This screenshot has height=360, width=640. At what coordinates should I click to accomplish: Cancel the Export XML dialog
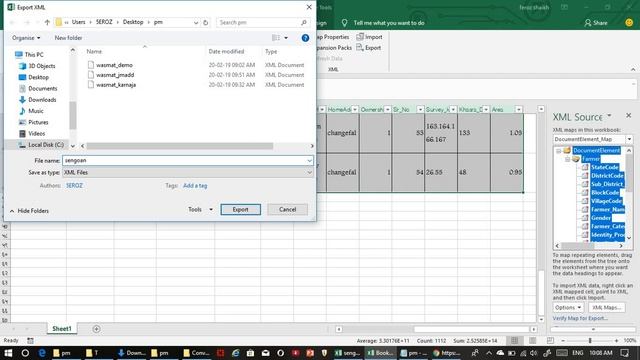coord(287,209)
